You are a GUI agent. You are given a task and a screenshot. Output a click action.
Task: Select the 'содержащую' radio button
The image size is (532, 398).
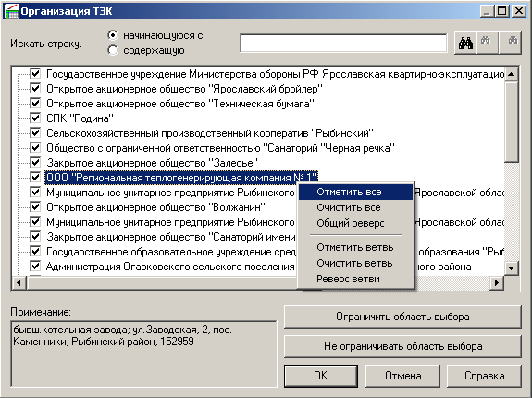[113, 50]
